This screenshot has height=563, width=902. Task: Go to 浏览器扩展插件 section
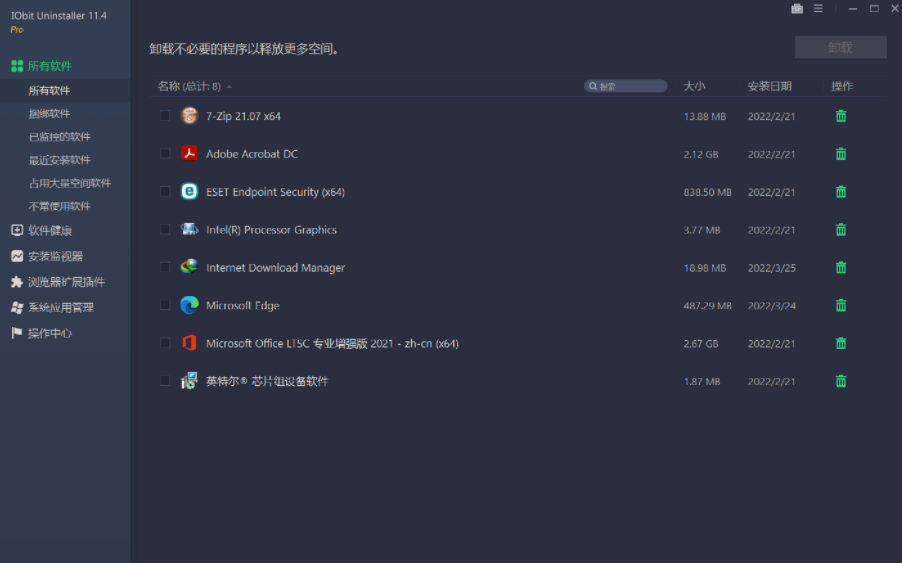coord(65,282)
